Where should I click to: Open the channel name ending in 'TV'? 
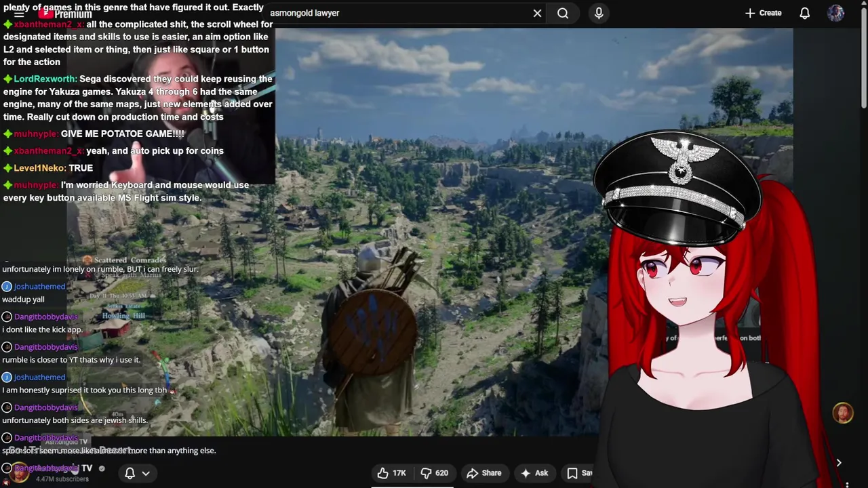pos(63,468)
